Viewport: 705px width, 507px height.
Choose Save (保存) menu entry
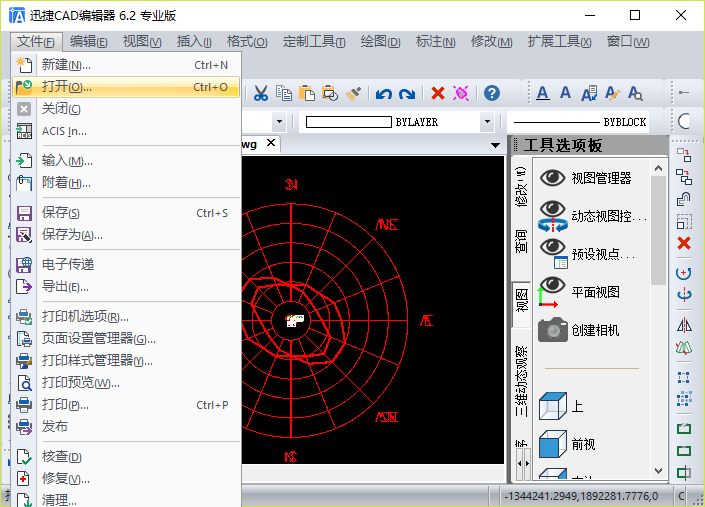click(126, 213)
